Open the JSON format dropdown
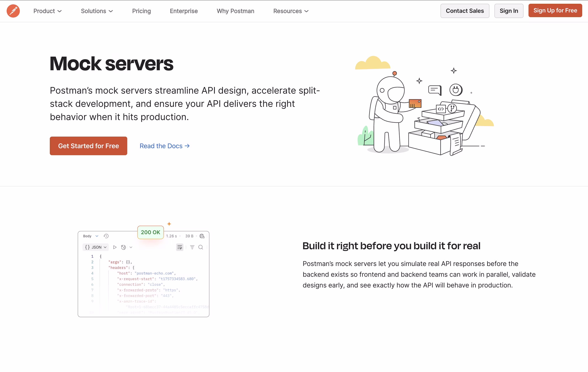This screenshot has width=588, height=372. point(96,247)
